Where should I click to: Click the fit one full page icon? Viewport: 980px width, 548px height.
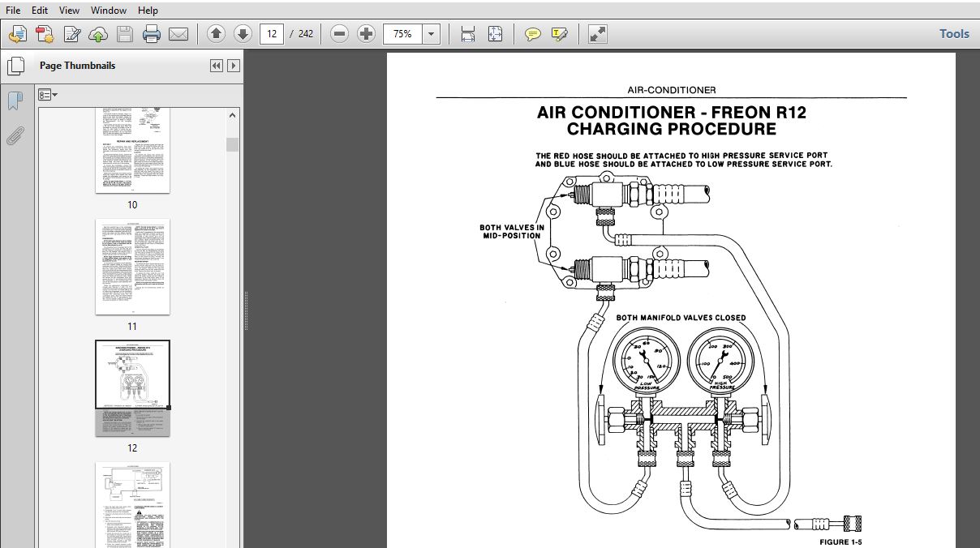(x=495, y=34)
